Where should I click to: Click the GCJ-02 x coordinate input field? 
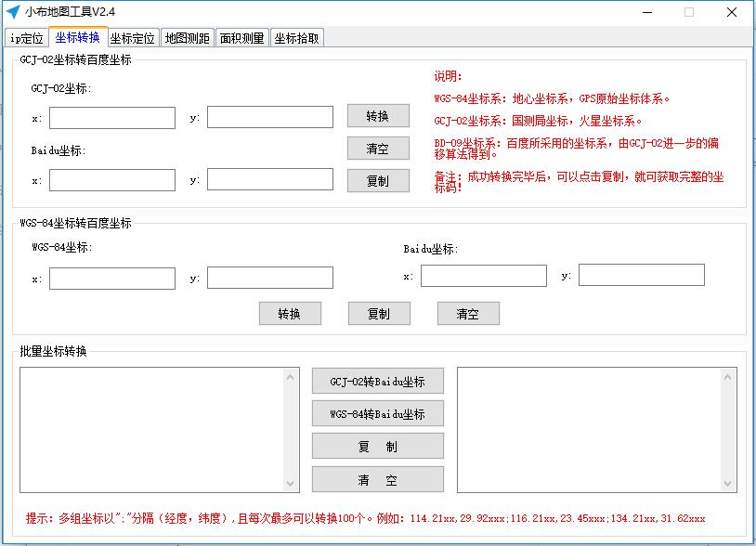(x=111, y=117)
